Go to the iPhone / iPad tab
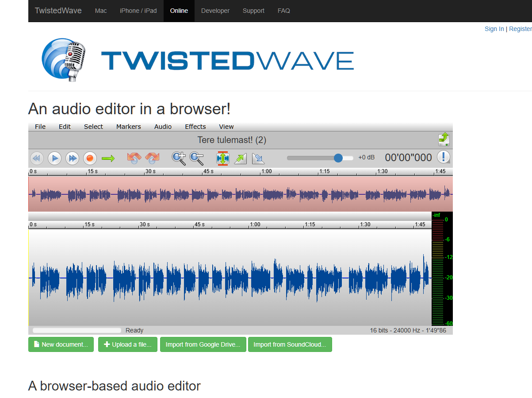The width and height of the screenshot is (532, 398). (138, 11)
